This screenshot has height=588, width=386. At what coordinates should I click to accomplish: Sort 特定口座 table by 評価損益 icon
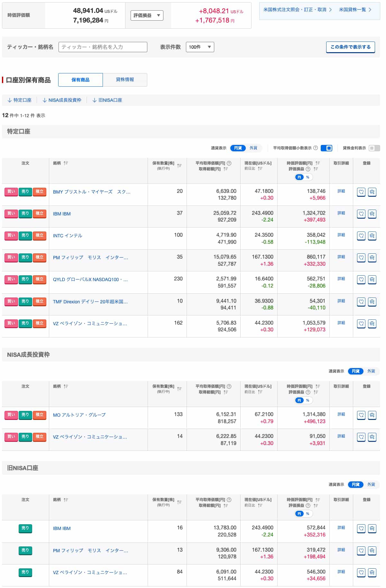pos(316,169)
